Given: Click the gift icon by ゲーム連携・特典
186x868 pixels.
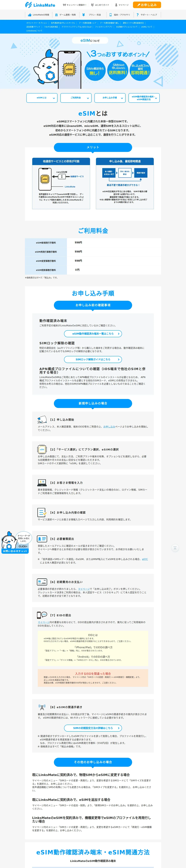Looking at the screenshot, I should click(56, 15).
